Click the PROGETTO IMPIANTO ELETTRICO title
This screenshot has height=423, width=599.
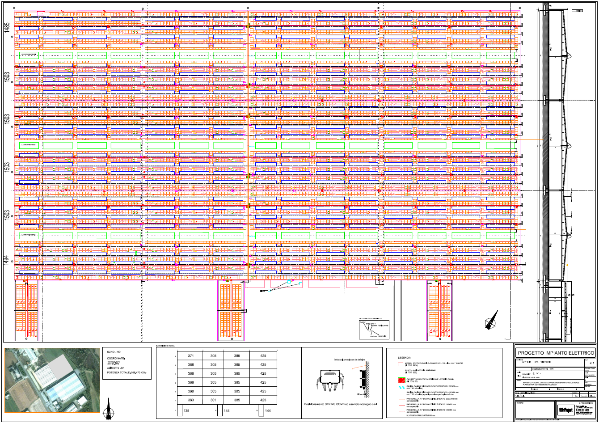[x=555, y=353]
